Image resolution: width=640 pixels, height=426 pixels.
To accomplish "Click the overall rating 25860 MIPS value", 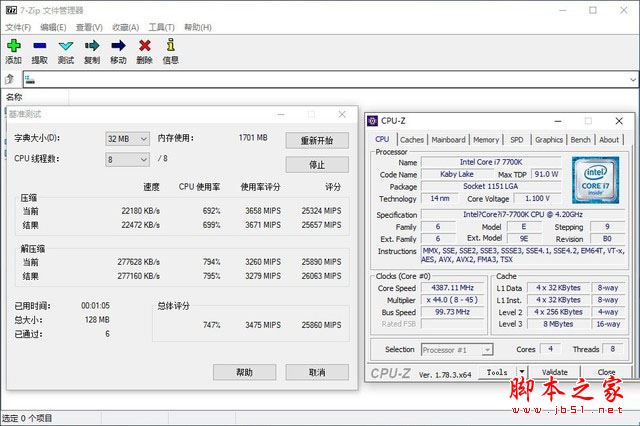I will point(321,325).
